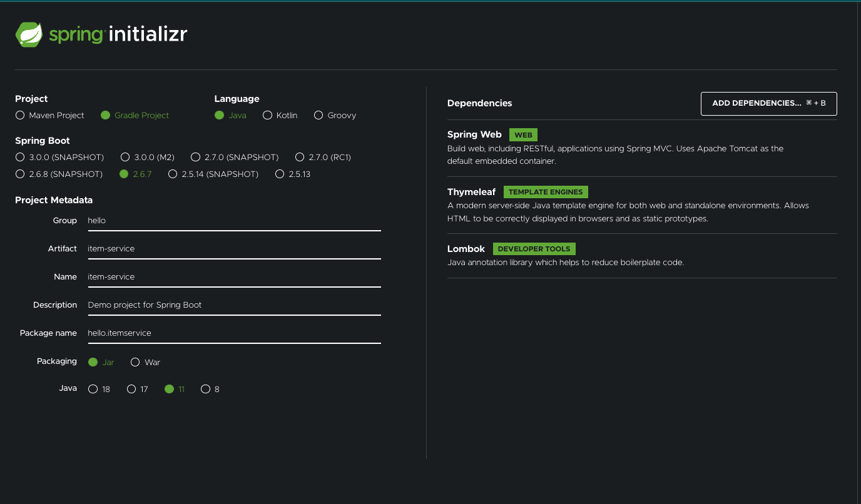Click the Lombok description text
Image resolution: width=861 pixels, height=504 pixels.
point(566,263)
